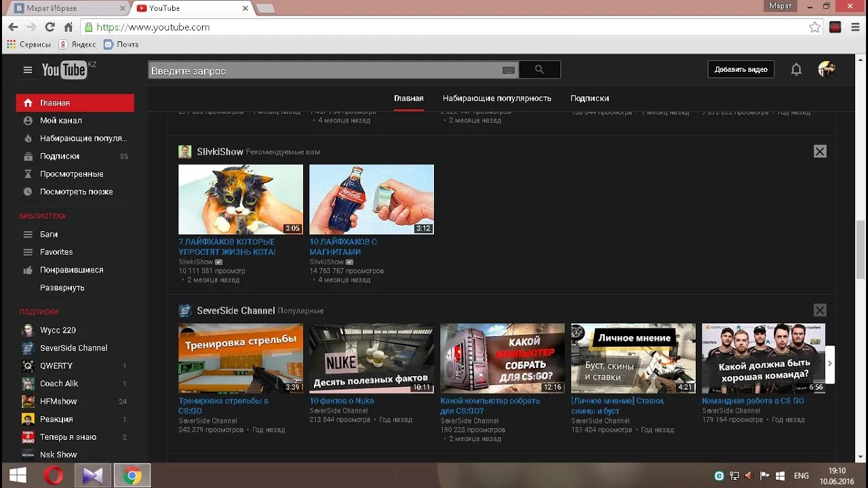Click the search magnifier button
Screen dimensions: 868x488
click(540, 70)
